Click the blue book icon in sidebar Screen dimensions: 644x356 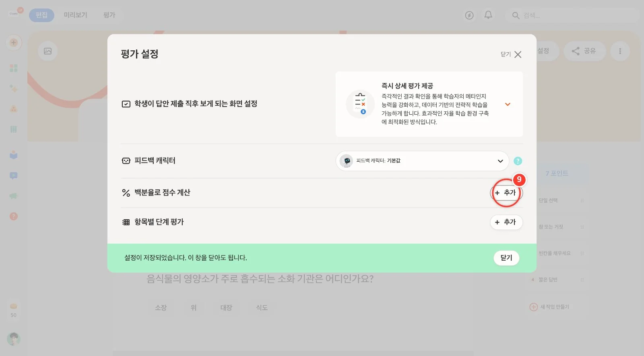(x=14, y=155)
